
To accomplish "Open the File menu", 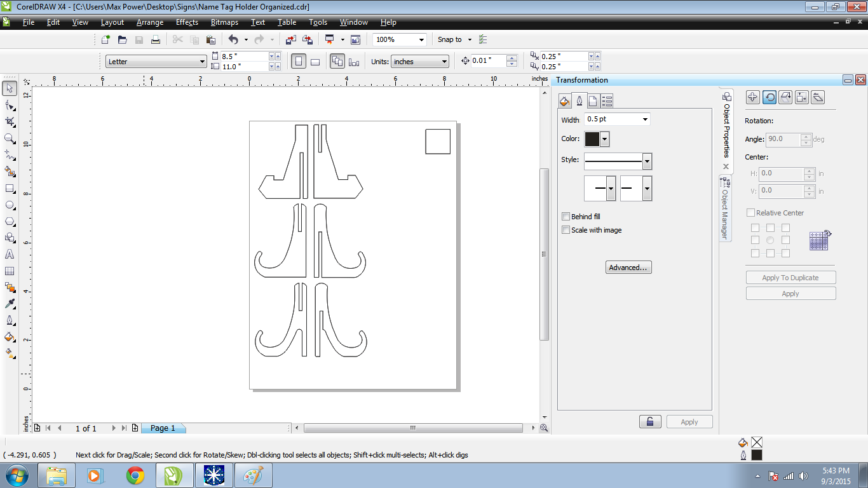I will (29, 22).
